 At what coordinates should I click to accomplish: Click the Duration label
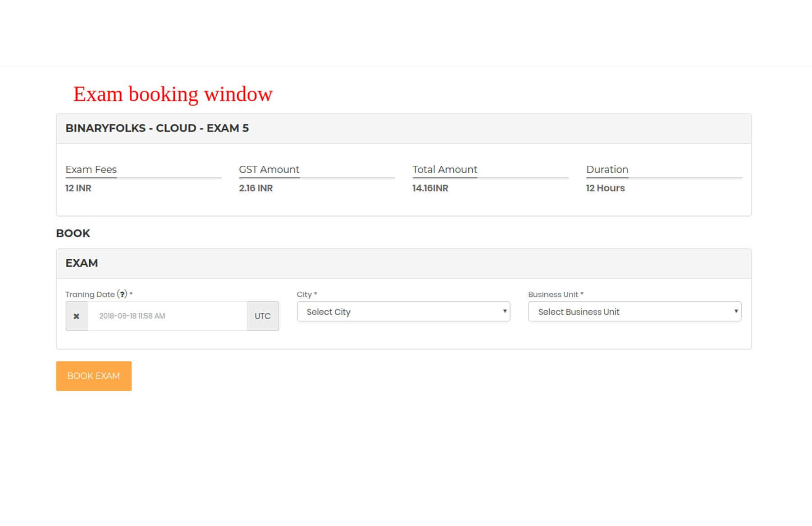(x=607, y=169)
